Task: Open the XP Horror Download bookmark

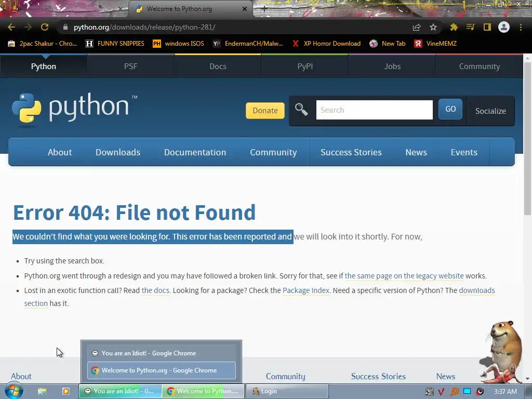Action: pyautogui.click(x=326, y=44)
